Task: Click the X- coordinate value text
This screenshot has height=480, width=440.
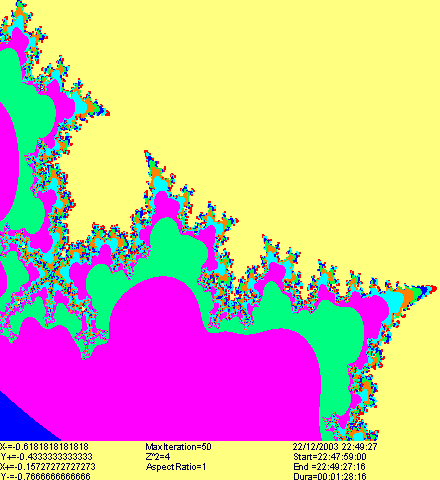Action: [x=44, y=447]
